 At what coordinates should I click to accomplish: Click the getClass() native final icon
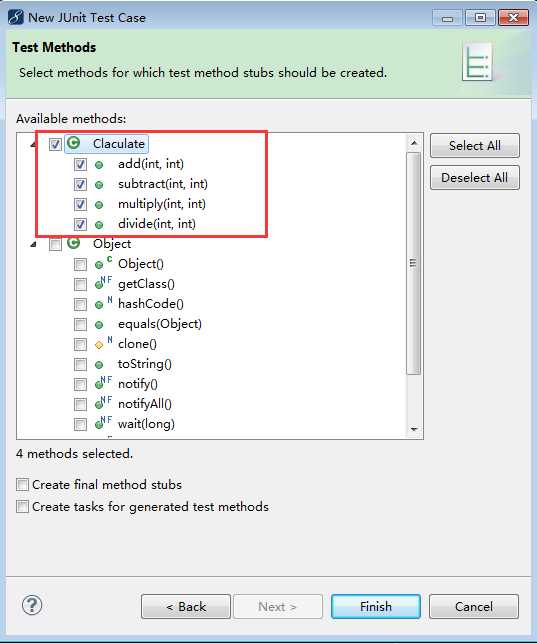tap(103, 283)
